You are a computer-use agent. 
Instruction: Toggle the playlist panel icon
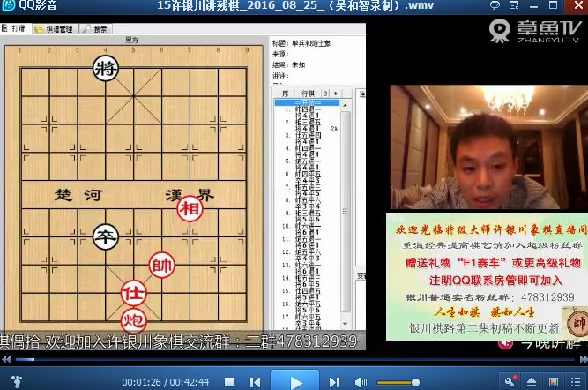click(576, 382)
